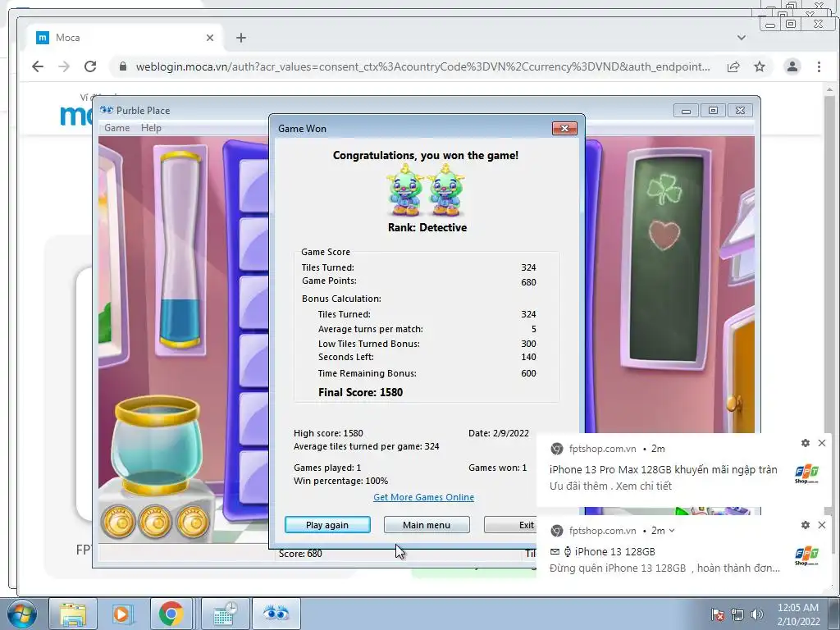This screenshot has width=840, height=630.
Task: Expand the tab search chevron
Action: coord(742,38)
